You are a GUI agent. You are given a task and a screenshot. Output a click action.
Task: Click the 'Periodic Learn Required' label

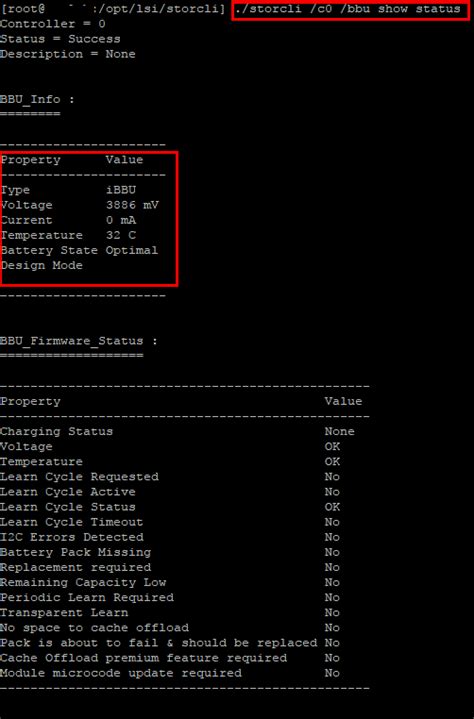click(87, 598)
